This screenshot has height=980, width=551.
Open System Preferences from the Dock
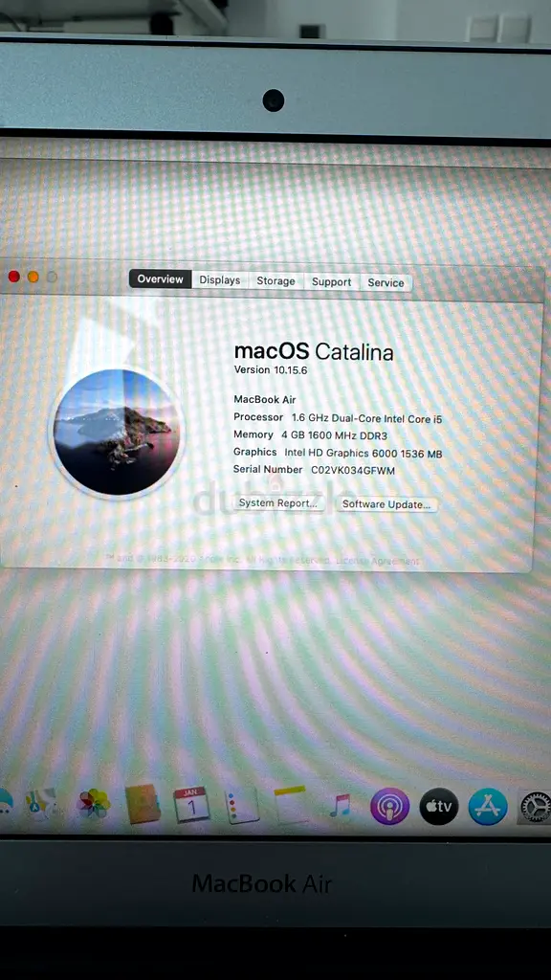coord(535,807)
